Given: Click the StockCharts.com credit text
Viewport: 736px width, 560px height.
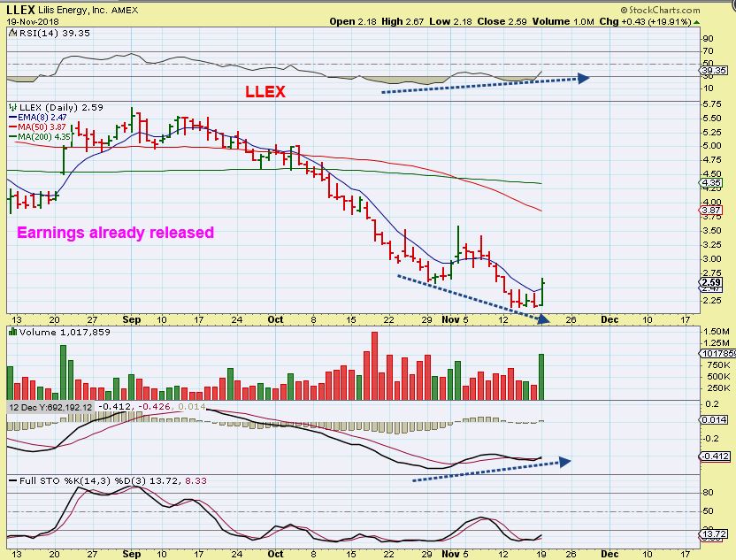Looking at the screenshot, I should pyautogui.click(x=660, y=10).
